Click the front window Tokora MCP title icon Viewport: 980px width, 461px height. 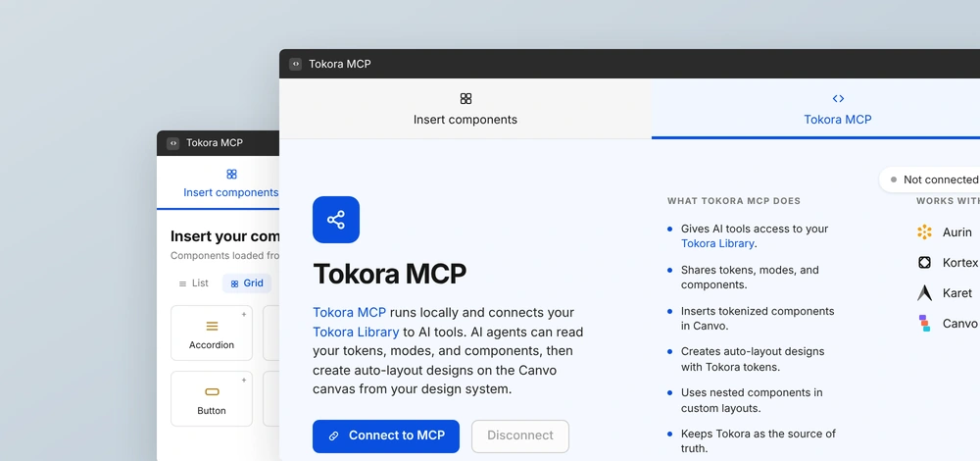(x=296, y=64)
